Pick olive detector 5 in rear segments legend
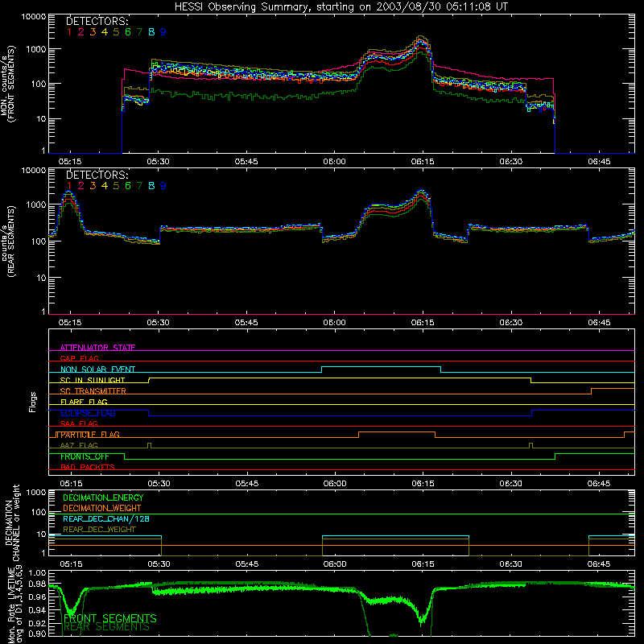 coord(116,186)
